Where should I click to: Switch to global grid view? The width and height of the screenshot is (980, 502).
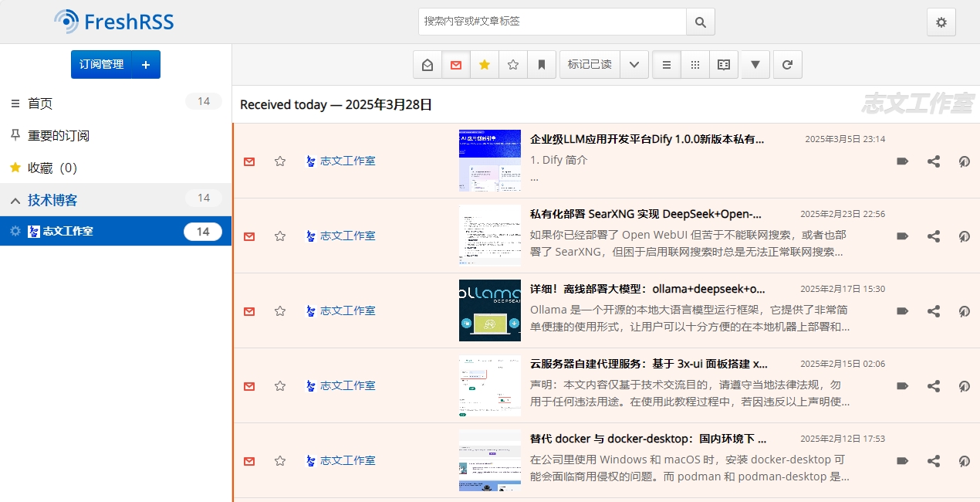695,65
